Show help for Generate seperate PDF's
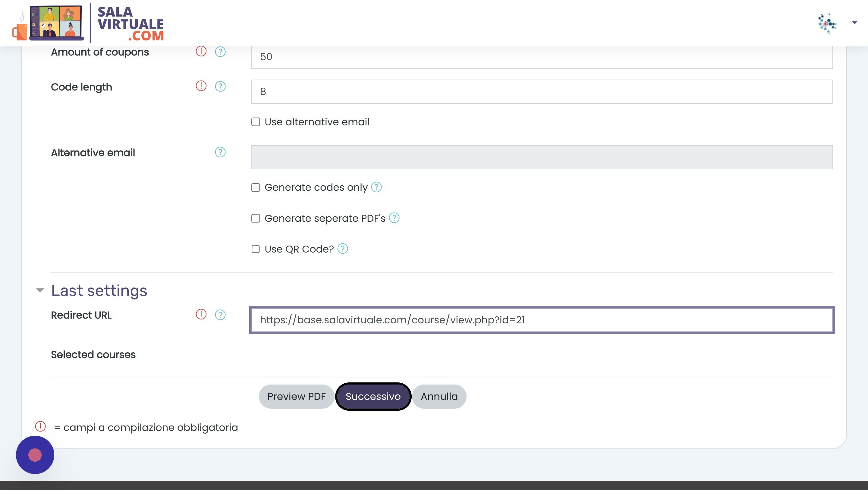This screenshot has height=490, width=868. point(394,218)
